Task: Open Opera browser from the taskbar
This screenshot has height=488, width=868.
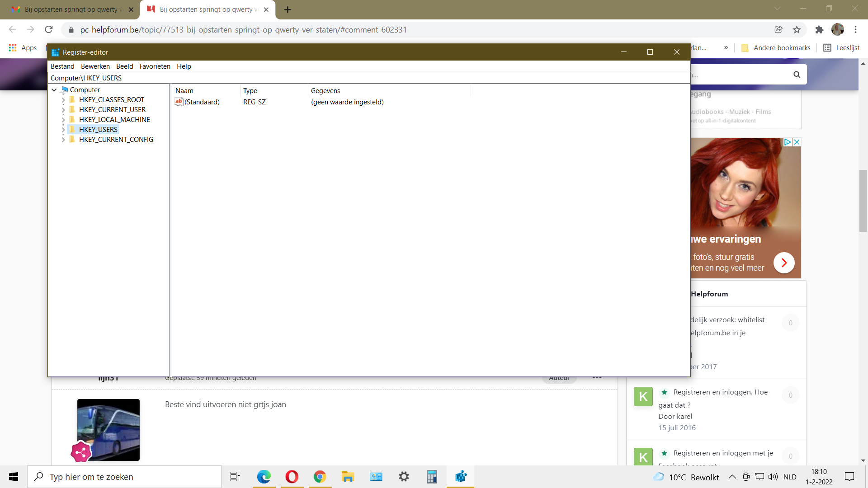Action: tap(292, 477)
